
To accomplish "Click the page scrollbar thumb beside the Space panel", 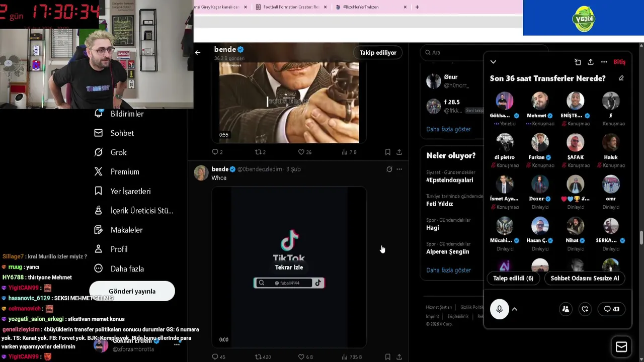I will click(641, 237).
